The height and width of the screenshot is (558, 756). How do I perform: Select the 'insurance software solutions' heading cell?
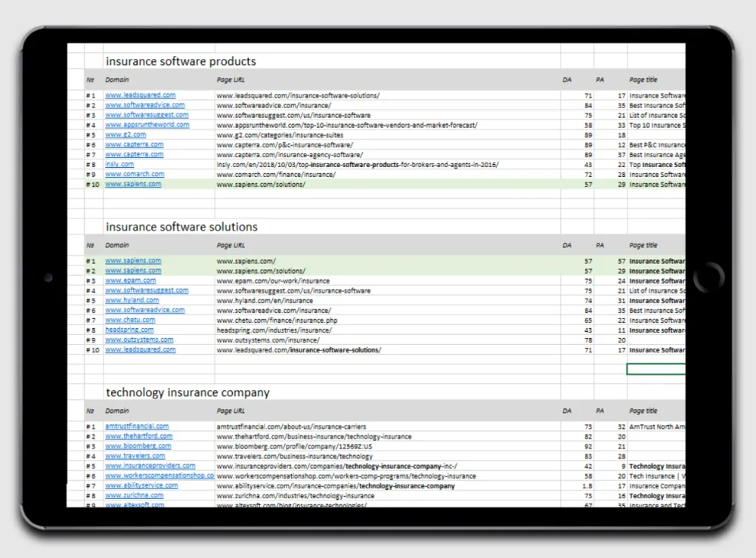pyautogui.click(x=181, y=227)
